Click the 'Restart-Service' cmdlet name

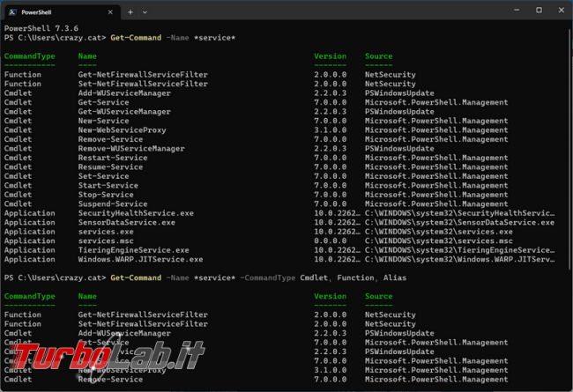tap(113, 158)
